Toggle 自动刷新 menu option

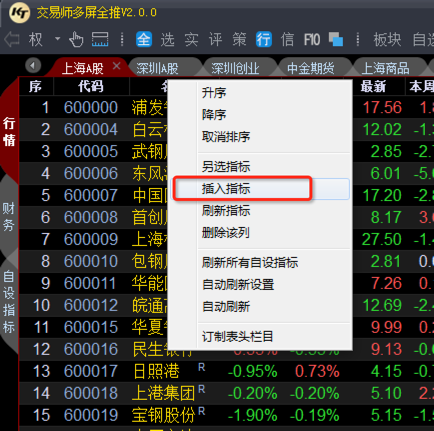pos(226,307)
